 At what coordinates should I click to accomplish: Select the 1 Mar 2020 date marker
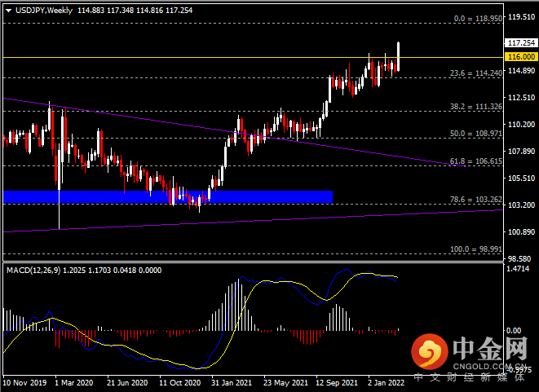click(74, 383)
